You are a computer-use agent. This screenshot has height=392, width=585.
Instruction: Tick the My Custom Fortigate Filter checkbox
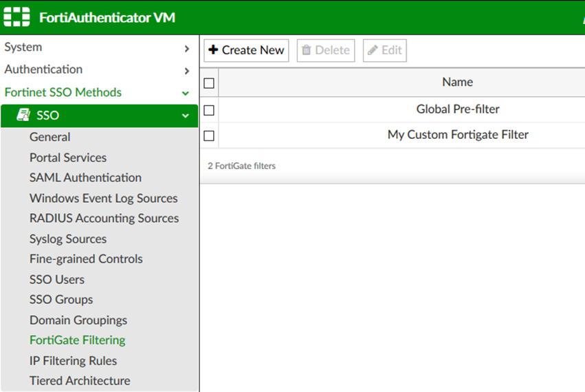point(209,135)
